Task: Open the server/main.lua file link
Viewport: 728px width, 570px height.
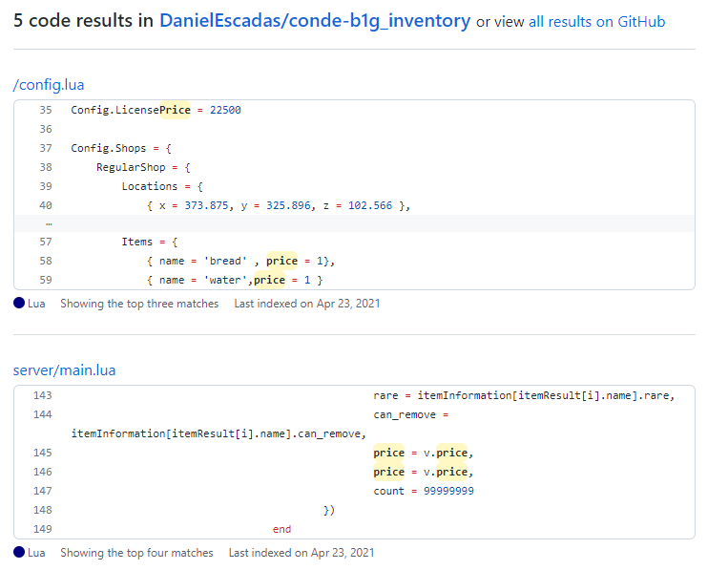Action: tap(64, 370)
